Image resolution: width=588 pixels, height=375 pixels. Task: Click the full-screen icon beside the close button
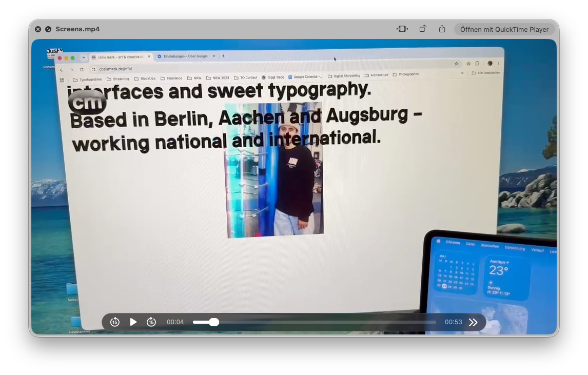[48, 29]
